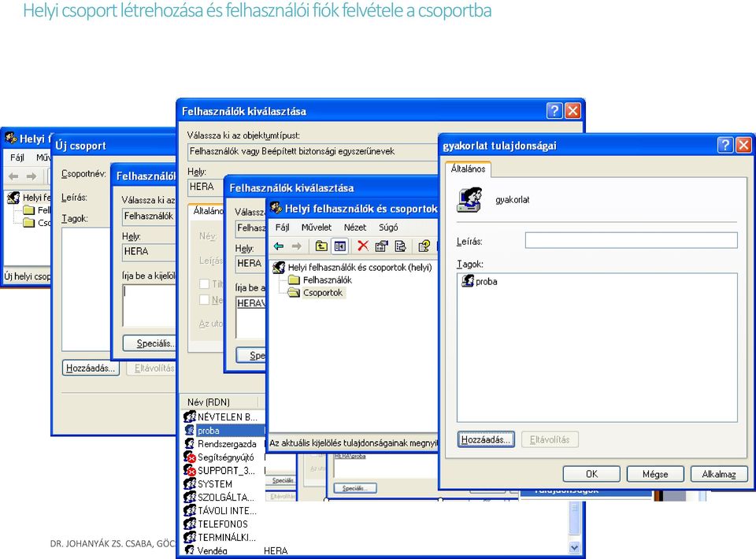
Task: Click the Help toolbar icon with question mark
Action: pos(424,246)
